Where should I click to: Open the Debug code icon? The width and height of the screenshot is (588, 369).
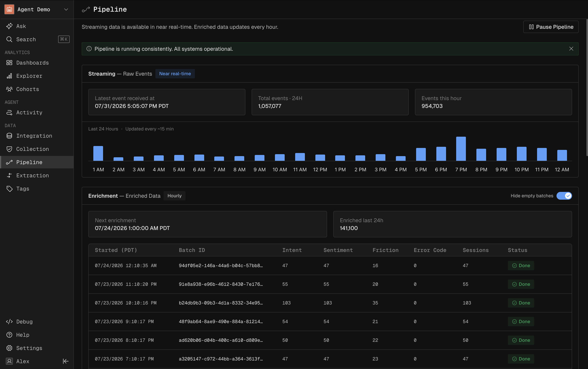click(x=9, y=322)
